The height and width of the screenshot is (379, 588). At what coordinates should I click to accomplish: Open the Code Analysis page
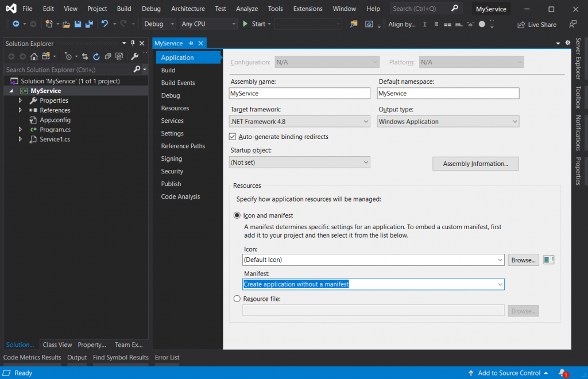tap(180, 196)
